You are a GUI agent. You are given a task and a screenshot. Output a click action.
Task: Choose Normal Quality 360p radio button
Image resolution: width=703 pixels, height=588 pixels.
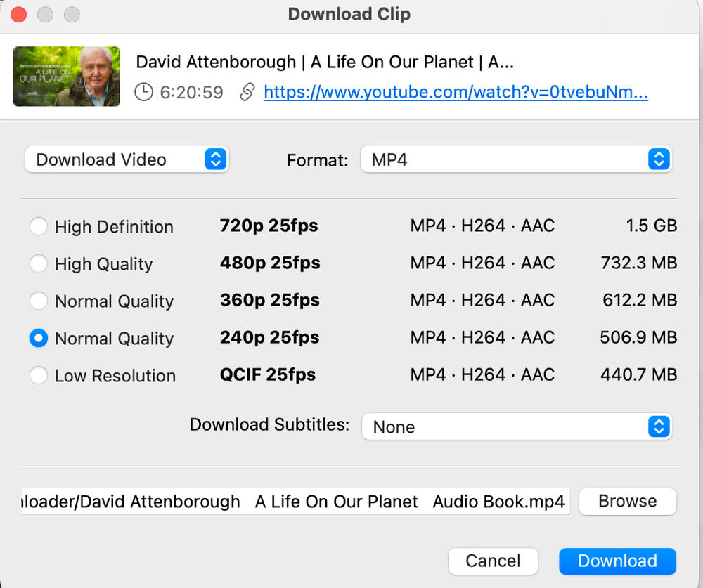[x=39, y=301]
